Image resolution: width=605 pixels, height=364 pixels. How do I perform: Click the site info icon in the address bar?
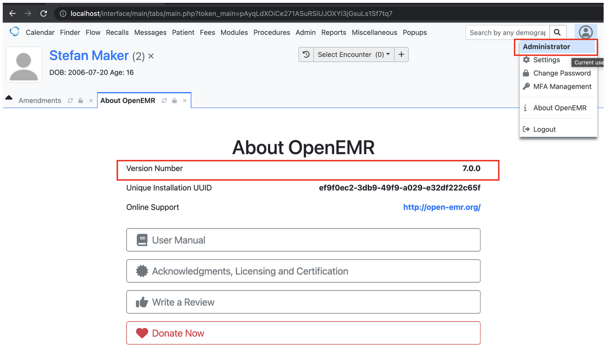coord(63,14)
